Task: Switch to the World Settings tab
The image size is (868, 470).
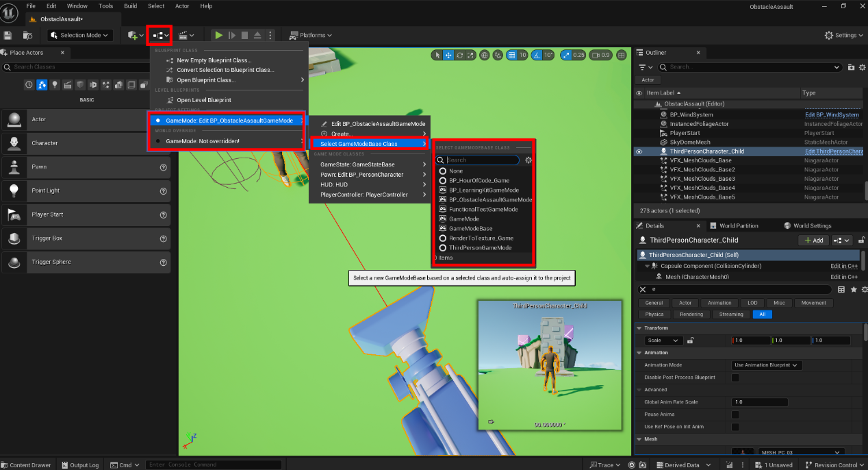Action: [808, 225]
